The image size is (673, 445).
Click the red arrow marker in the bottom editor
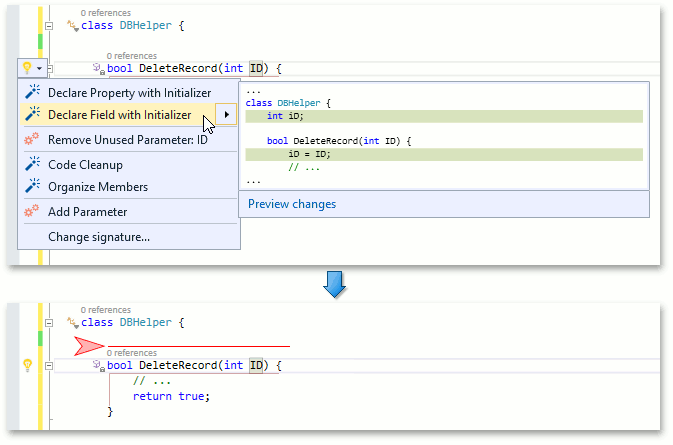[90, 346]
